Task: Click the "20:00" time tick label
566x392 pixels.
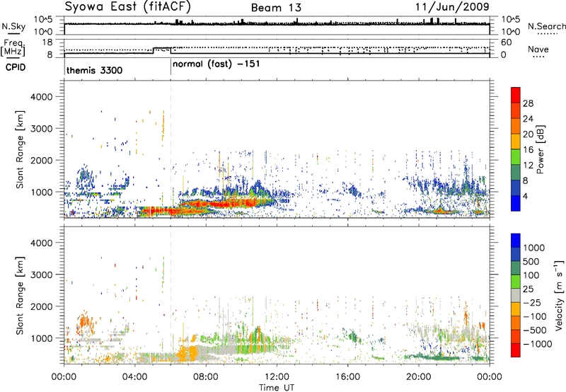Action: [419, 377]
